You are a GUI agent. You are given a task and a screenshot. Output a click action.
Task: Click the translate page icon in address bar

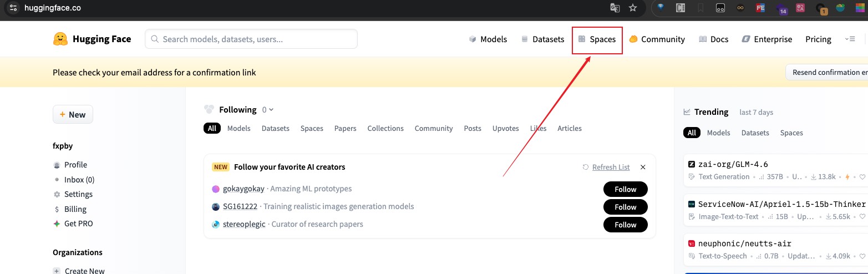pos(615,8)
